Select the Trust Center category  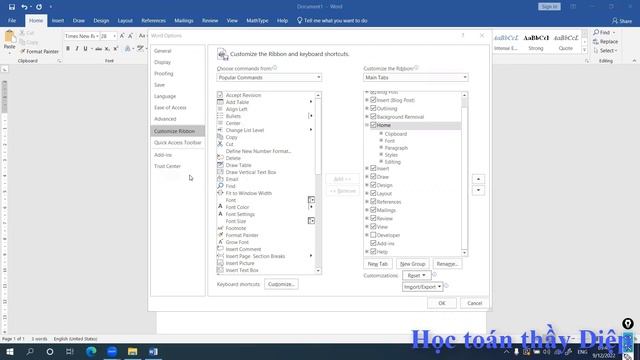(178, 166)
